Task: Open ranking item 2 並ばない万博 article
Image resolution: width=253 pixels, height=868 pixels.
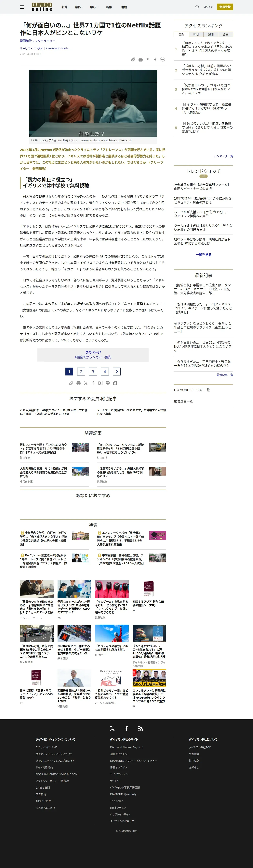Action: click(207, 70)
